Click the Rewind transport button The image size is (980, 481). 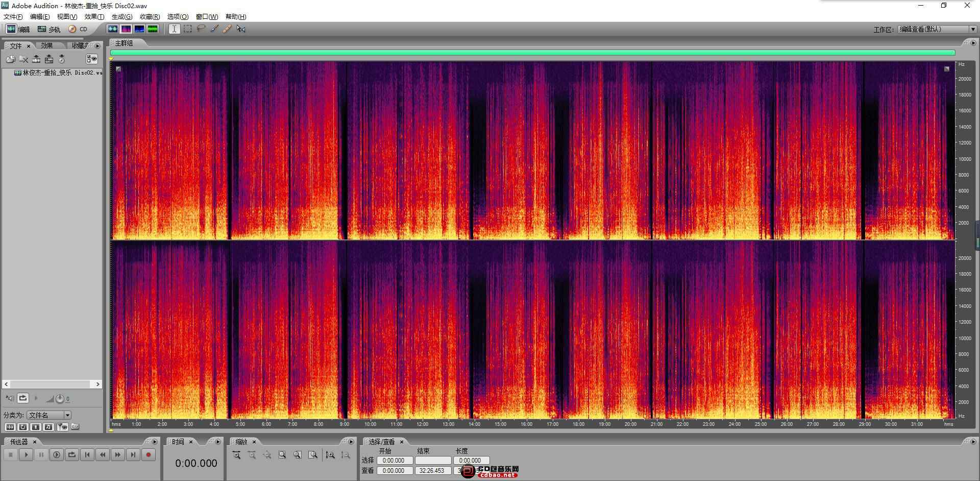103,454
